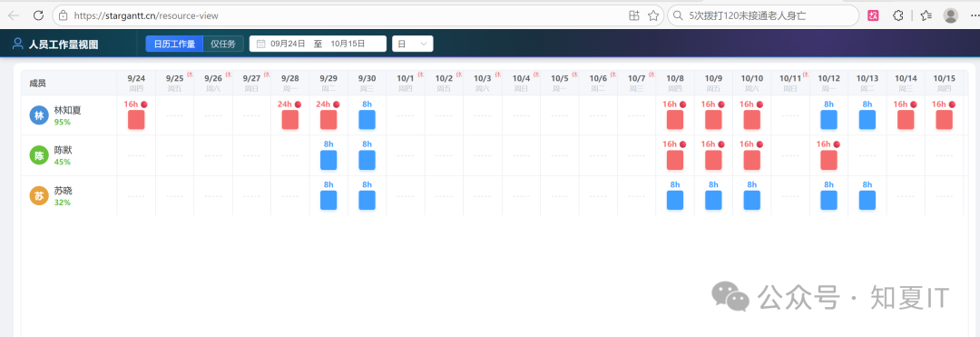Click the calendar icon in date range
This screenshot has width=980, height=337.
(260, 44)
